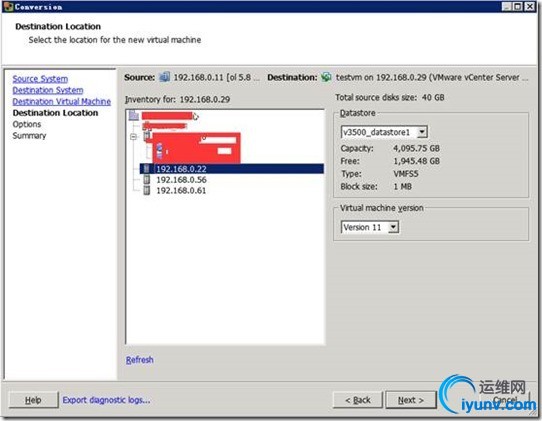
Task: Click the Source System step link
Action: point(40,79)
